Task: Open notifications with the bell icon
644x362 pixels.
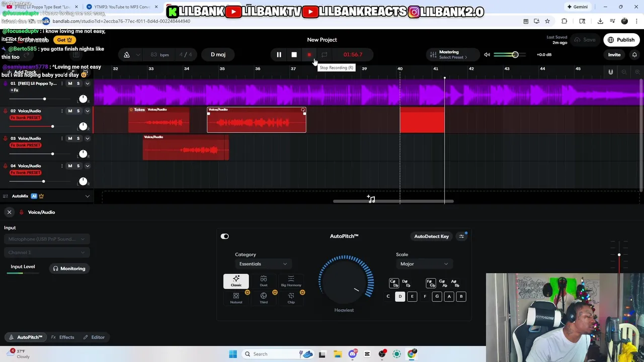Action: pyautogui.click(x=634, y=54)
